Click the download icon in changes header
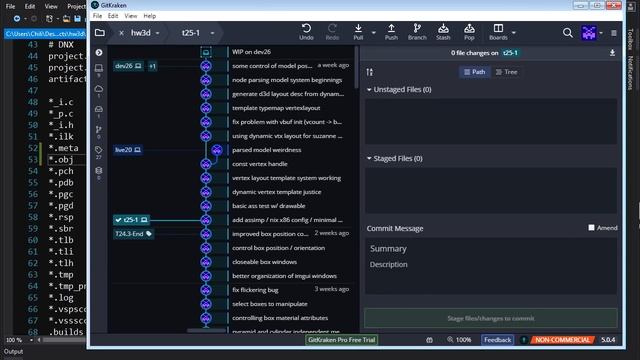 pos(612,53)
